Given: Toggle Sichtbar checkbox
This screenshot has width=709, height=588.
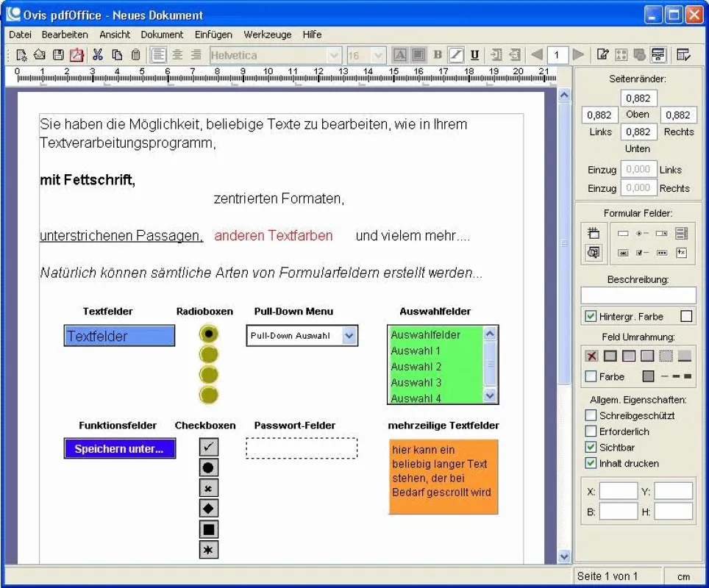Looking at the screenshot, I should click(591, 448).
